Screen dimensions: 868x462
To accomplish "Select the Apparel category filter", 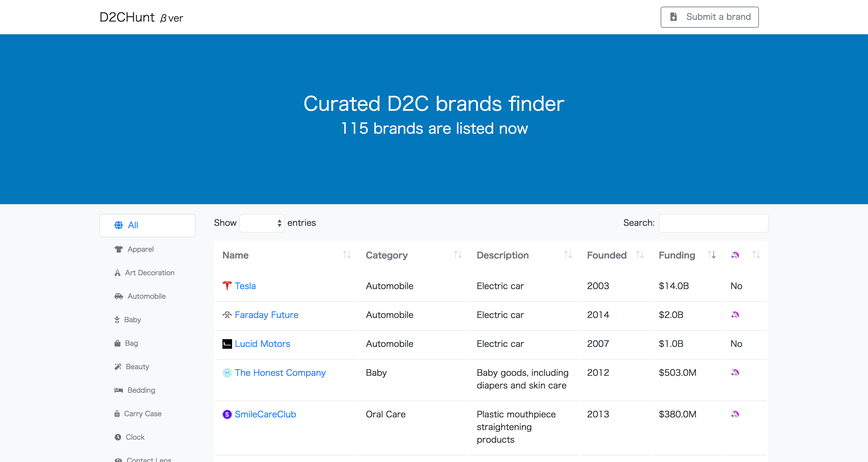I will coord(140,249).
